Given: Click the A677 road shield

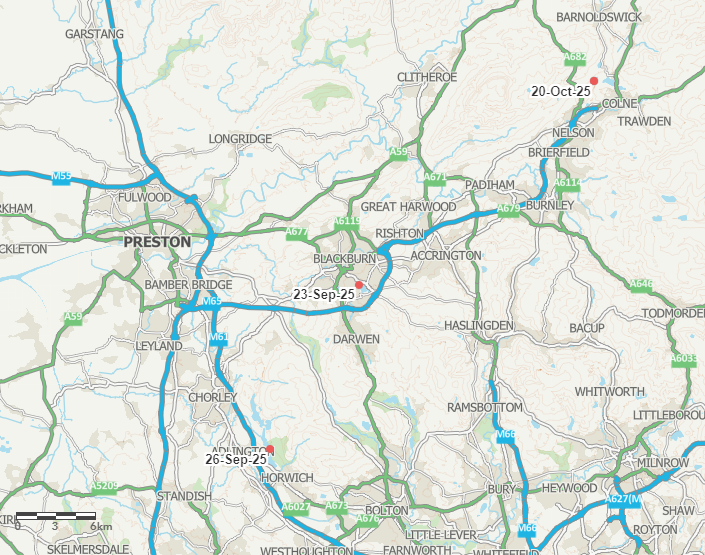Looking at the screenshot, I should [297, 232].
